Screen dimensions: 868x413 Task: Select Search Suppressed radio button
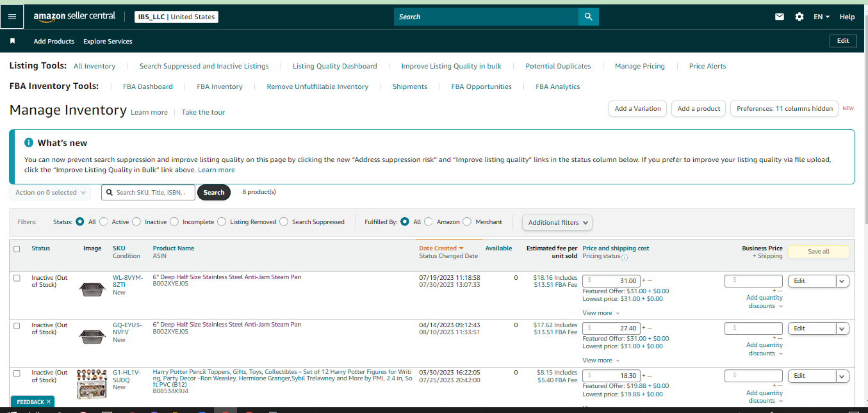click(284, 222)
